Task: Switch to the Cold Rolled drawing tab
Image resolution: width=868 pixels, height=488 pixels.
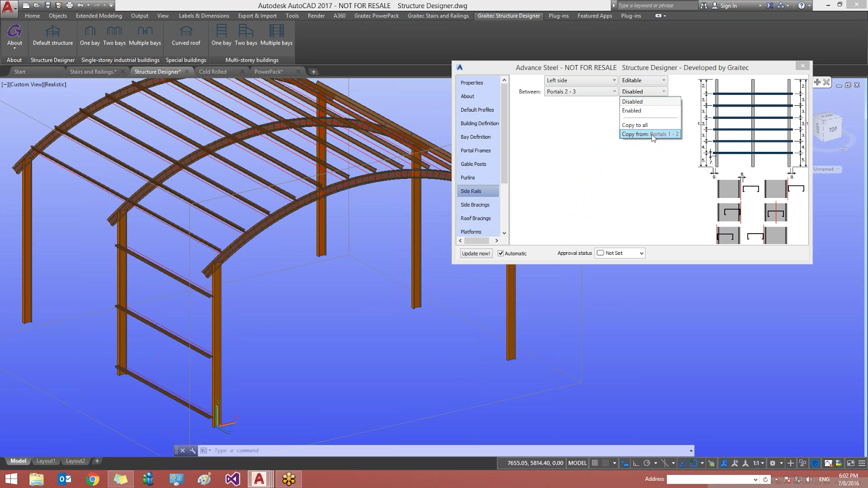Action: click(x=214, y=71)
